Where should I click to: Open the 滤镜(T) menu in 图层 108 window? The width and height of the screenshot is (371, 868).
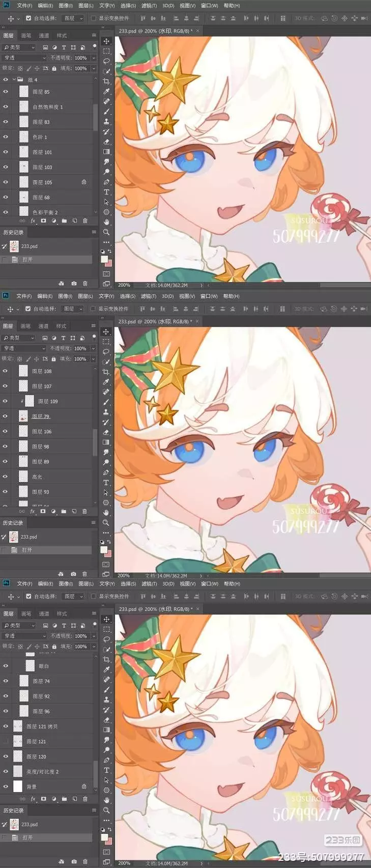[x=148, y=296]
